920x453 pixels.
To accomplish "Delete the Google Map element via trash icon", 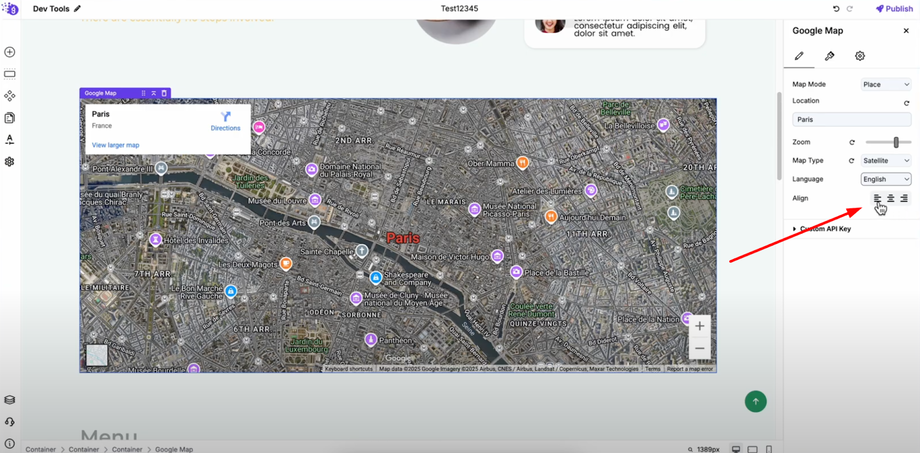I will (x=164, y=93).
